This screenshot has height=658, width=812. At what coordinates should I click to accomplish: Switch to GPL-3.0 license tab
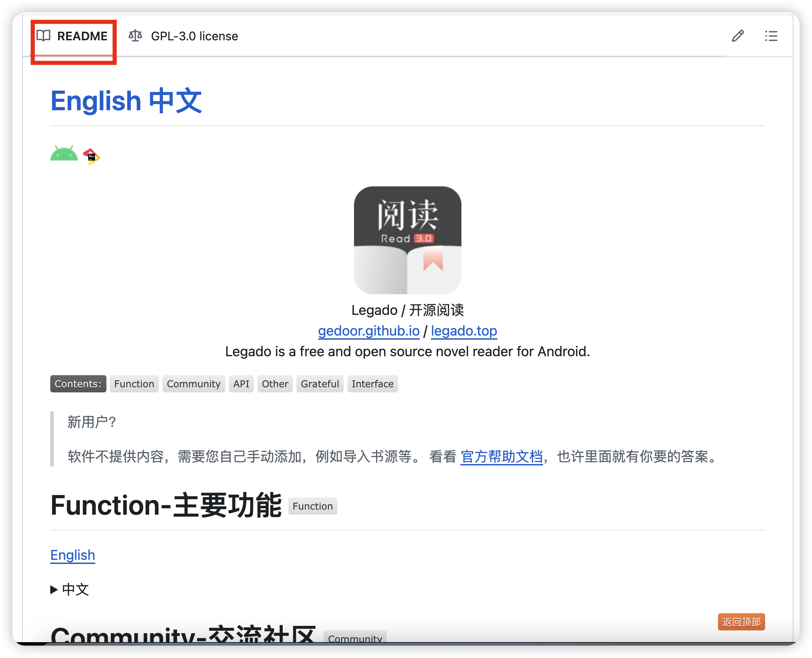click(x=183, y=36)
